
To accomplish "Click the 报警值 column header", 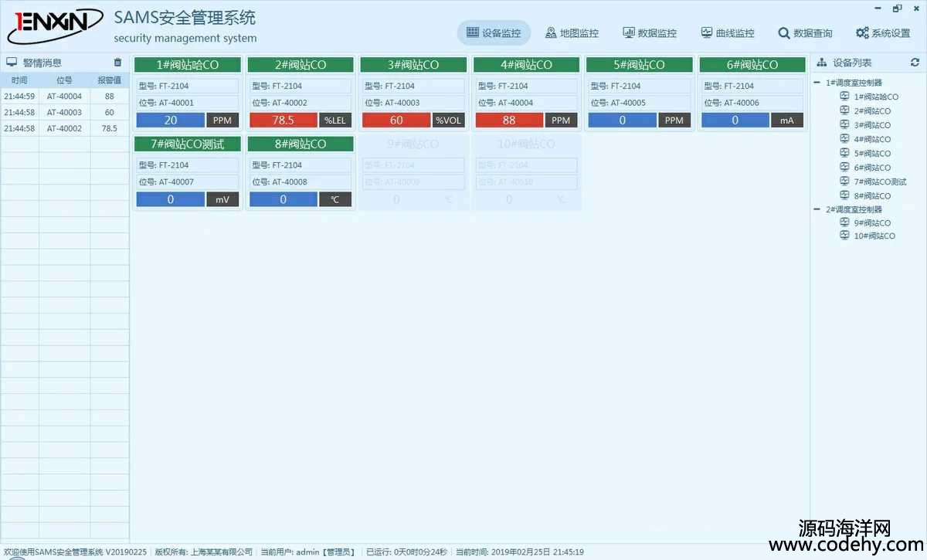I will [x=110, y=80].
